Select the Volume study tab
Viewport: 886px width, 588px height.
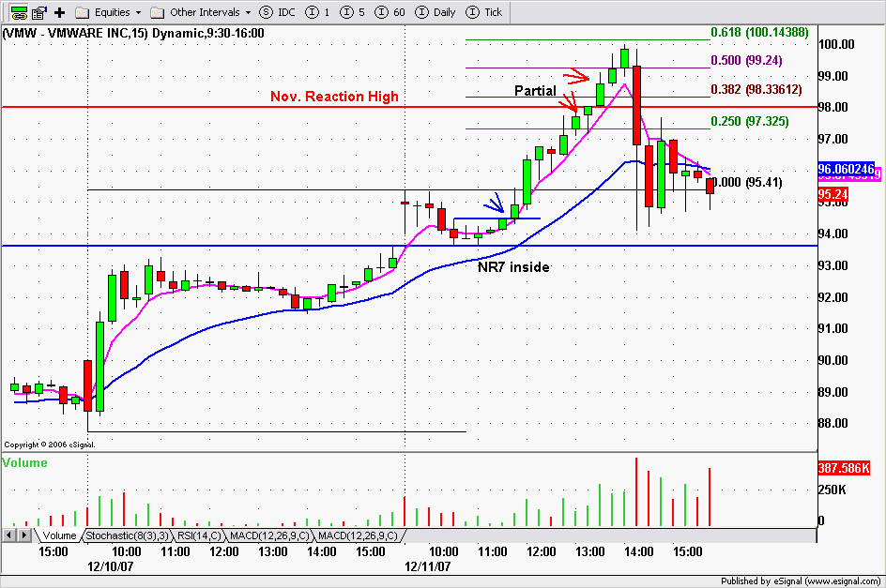pyautogui.click(x=59, y=535)
